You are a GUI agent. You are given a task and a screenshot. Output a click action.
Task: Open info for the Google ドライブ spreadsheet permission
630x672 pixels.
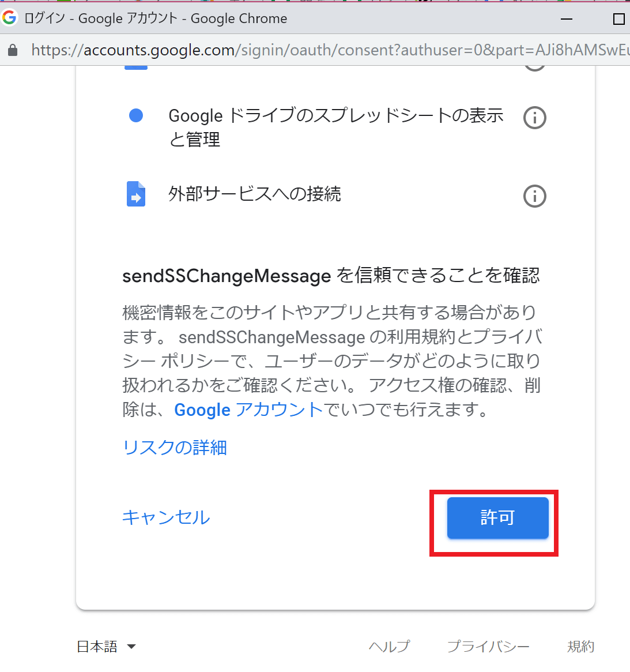coord(534,118)
